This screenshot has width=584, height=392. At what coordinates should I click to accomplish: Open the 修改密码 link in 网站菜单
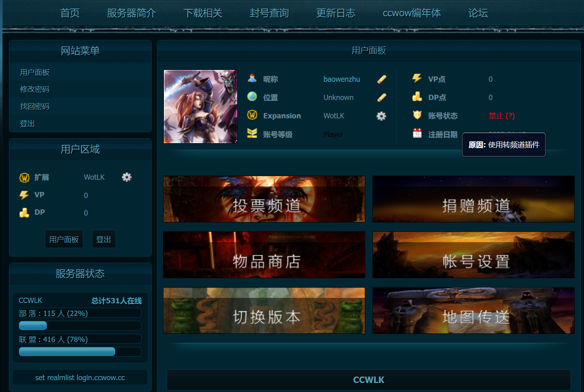coord(35,89)
